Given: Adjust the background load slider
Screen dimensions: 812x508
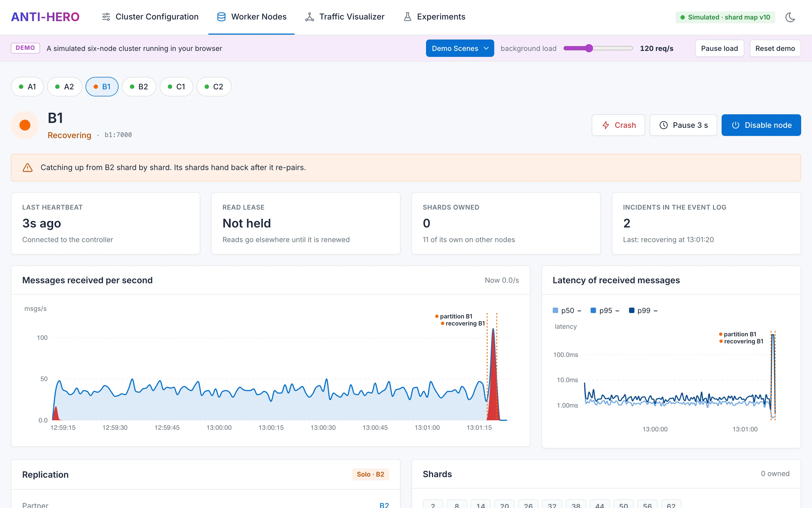Looking at the screenshot, I should [x=598, y=48].
